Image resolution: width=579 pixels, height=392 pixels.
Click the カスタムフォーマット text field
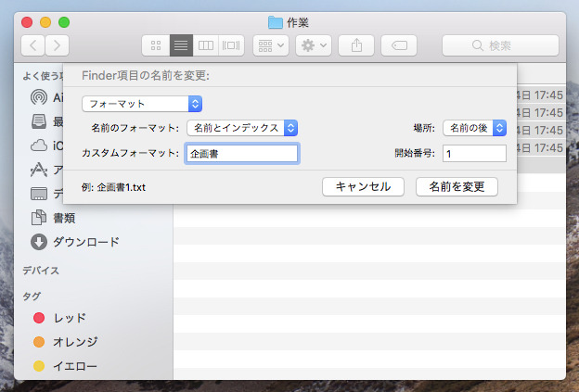241,154
